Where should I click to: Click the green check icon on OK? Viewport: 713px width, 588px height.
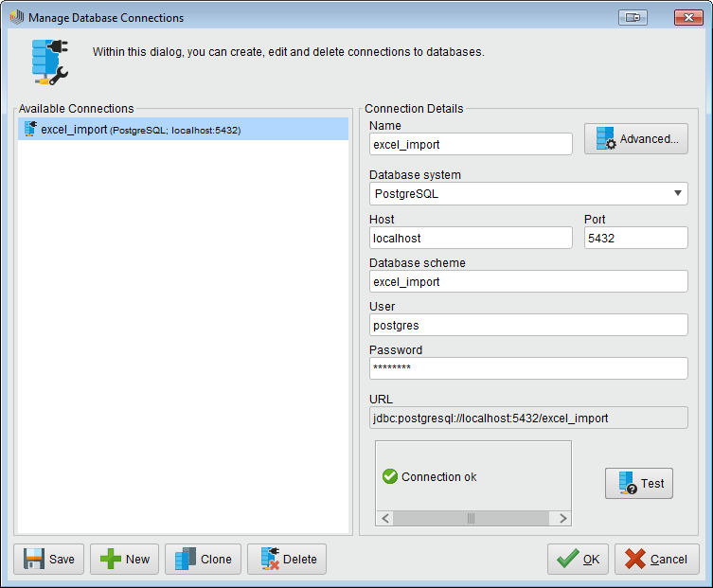point(568,559)
